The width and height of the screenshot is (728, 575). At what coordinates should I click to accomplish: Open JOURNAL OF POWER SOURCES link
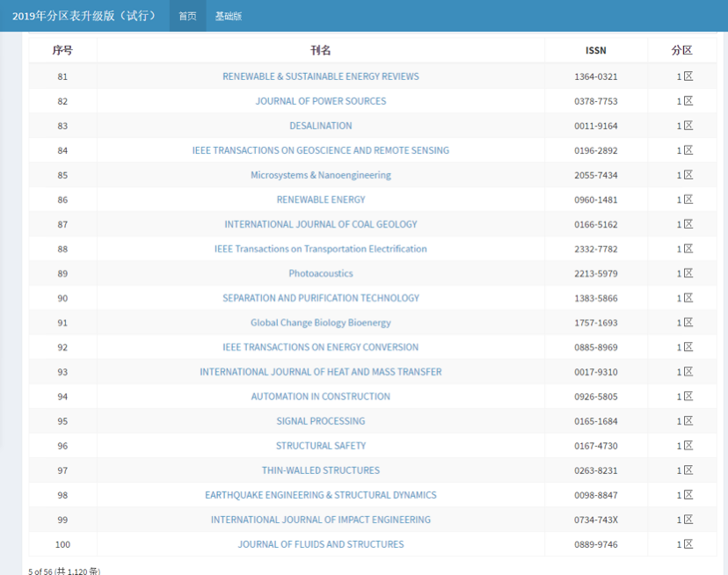pos(321,101)
